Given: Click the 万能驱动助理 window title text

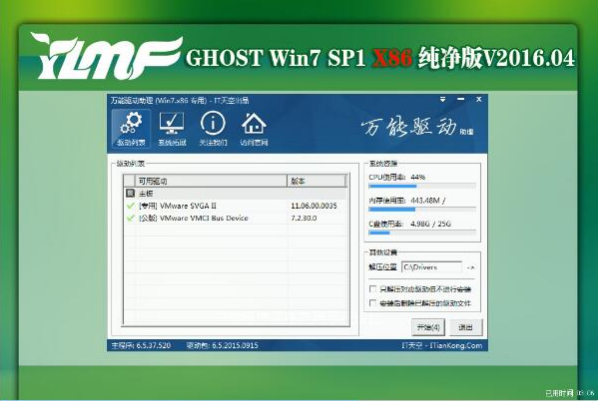Looking at the screenshot, I should pos(180,101).
